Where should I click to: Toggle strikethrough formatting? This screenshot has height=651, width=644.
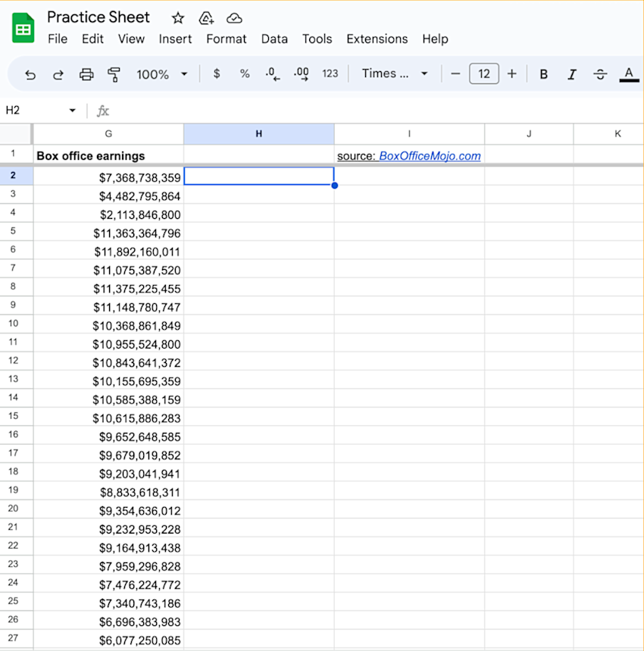click(x=600, y=74)
